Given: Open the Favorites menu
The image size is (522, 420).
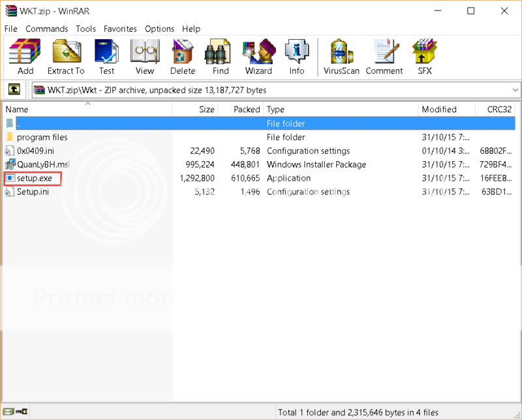Looking at the screenshot, I should point(120,29).
